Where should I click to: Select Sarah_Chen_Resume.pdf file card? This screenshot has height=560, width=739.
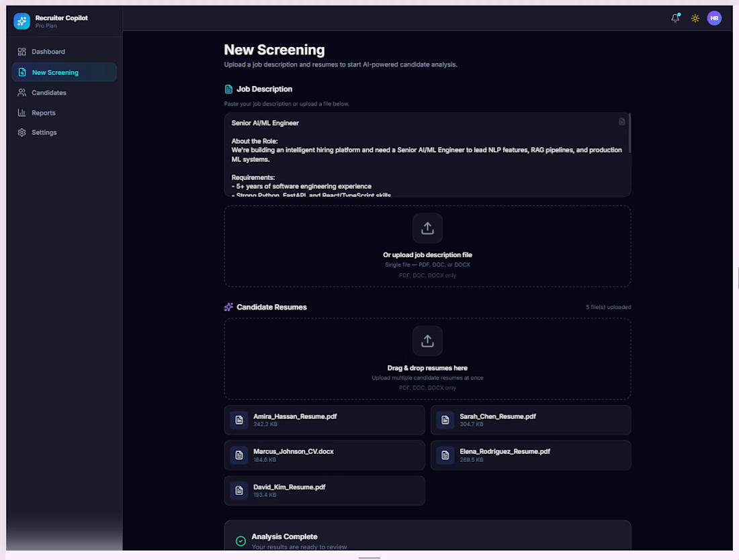[x=531, y=420]
